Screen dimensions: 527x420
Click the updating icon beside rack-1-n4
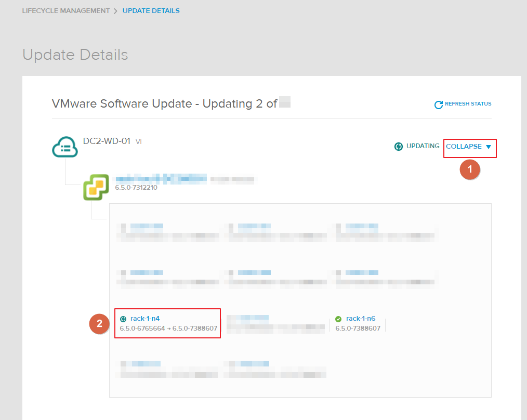click(x=123, y=319)
